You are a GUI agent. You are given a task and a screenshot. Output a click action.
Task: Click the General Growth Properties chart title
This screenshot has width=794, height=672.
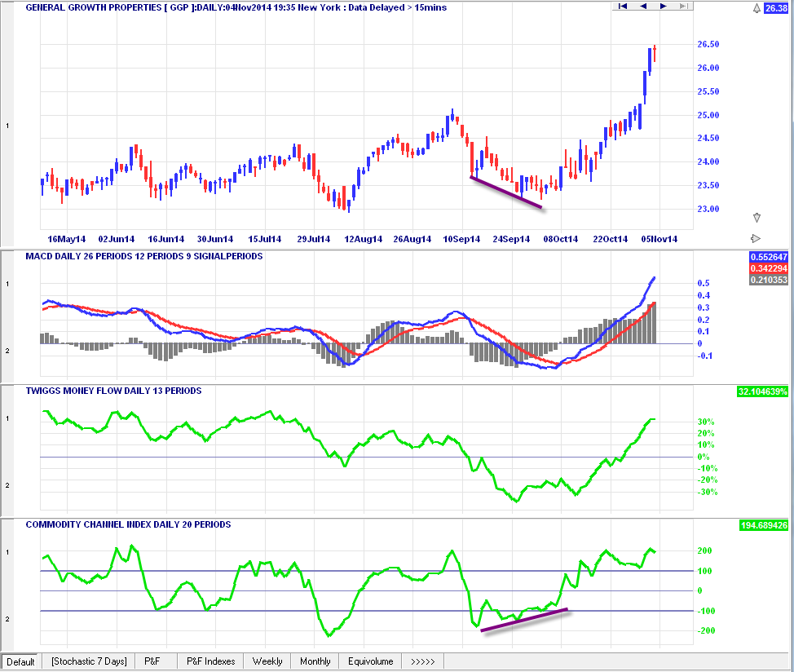pyautogui.click(x=236, y=7)
